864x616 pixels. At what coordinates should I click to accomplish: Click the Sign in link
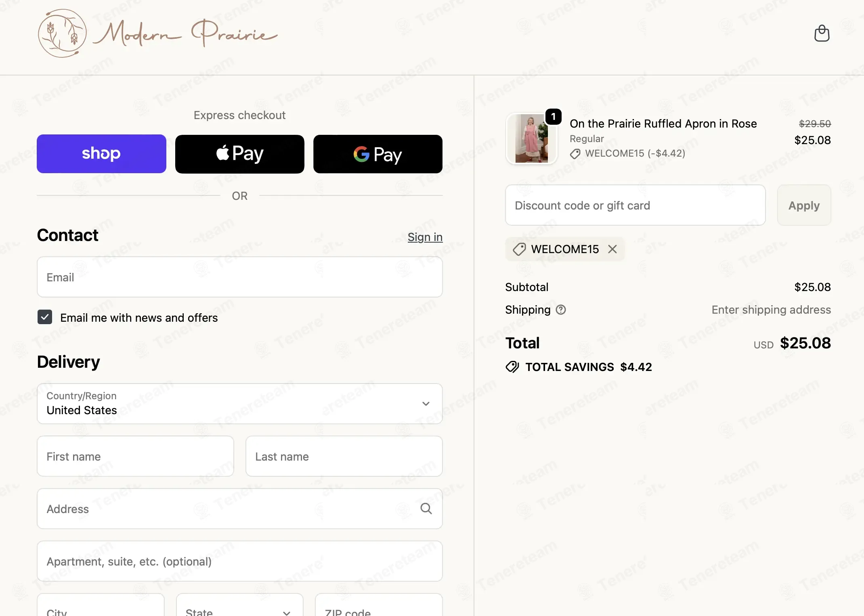(x=425, y=237)
